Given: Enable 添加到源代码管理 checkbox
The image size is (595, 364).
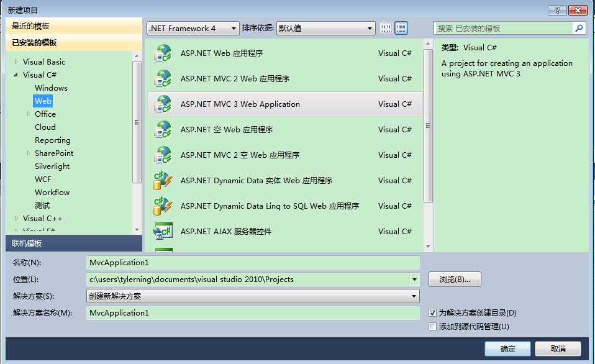Looking at the screenshot, I should (x=432, y=327).
